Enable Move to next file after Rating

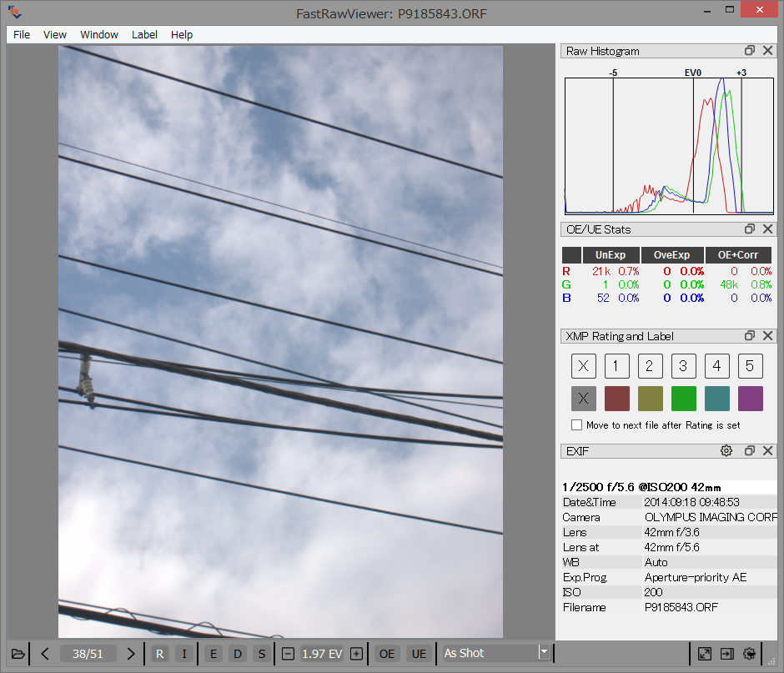point(576,424)
